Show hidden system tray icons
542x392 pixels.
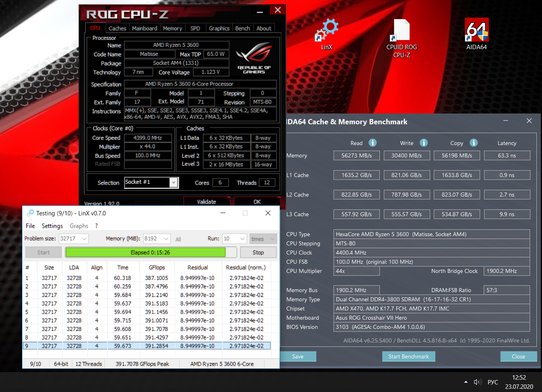[x=466, y=382]
